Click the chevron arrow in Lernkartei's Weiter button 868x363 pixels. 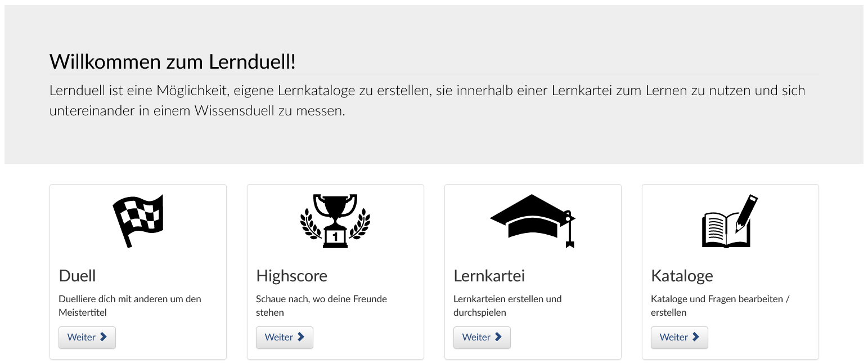[498, 337]
